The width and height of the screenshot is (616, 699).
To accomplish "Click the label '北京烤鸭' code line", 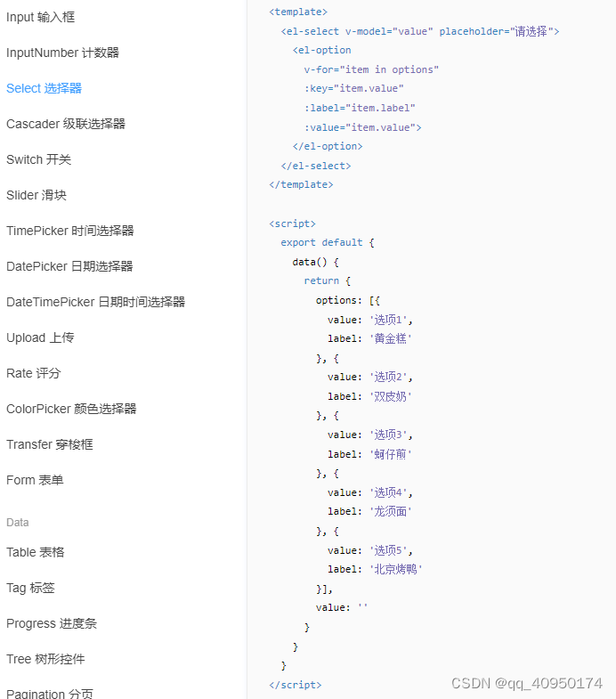I will coord(375,570).
